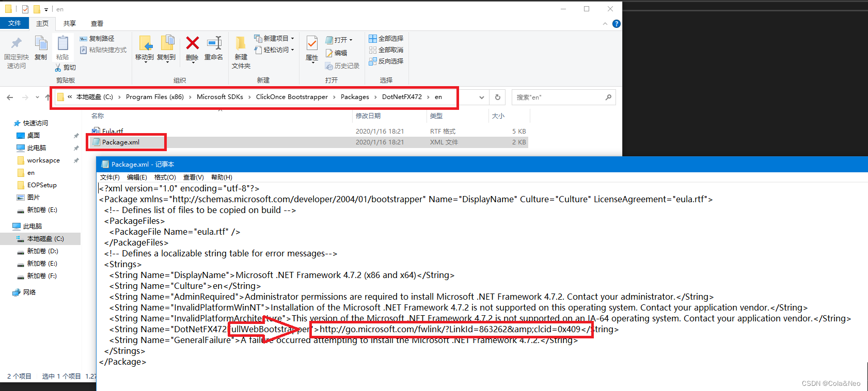The image size is (868, 391).
Task: Click the red Delete (删除) icon
Action: [x=193, y=43]
